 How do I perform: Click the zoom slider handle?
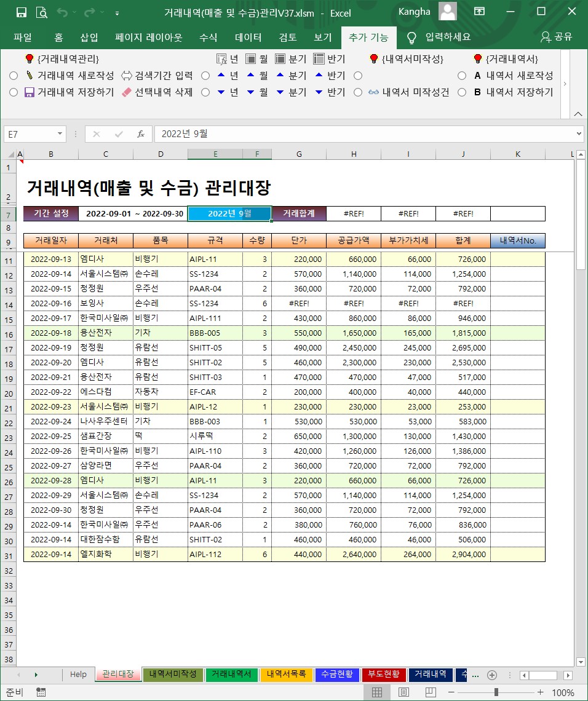pyautogui.click(x=496, y=692)
